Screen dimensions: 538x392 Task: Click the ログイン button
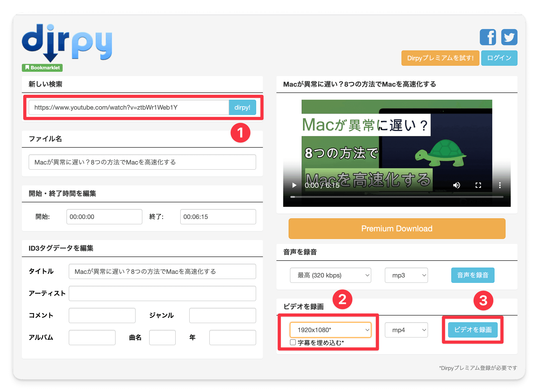tap(499, 58)
